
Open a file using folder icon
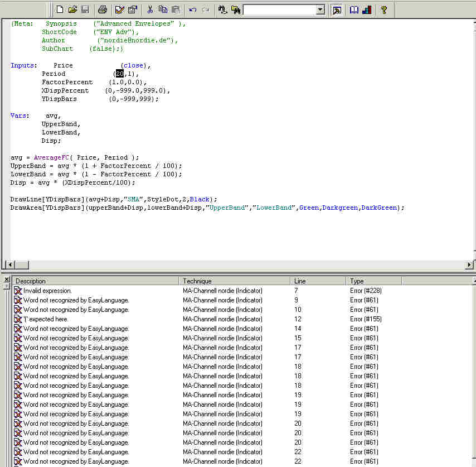72,9
